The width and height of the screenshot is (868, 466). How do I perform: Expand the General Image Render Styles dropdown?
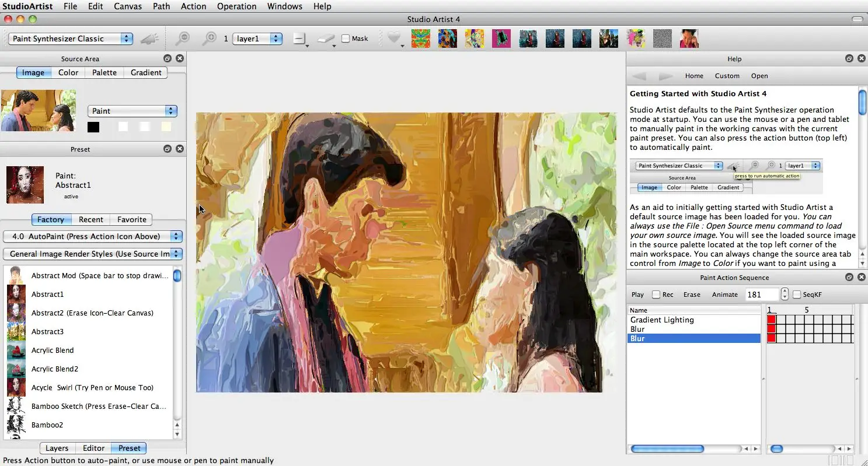pos(93,254)
